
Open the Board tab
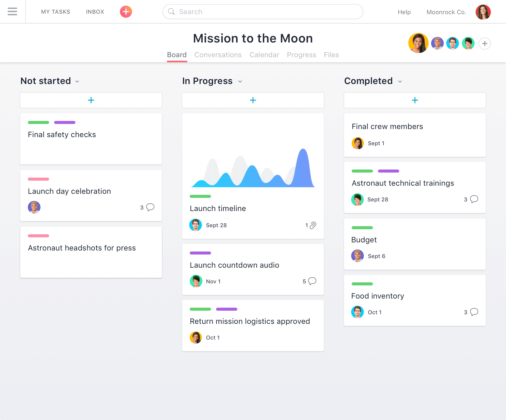[x=177, y=54]
